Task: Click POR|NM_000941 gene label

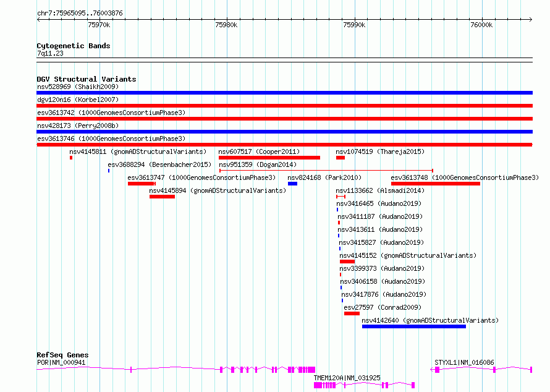Action: [61, 362]
